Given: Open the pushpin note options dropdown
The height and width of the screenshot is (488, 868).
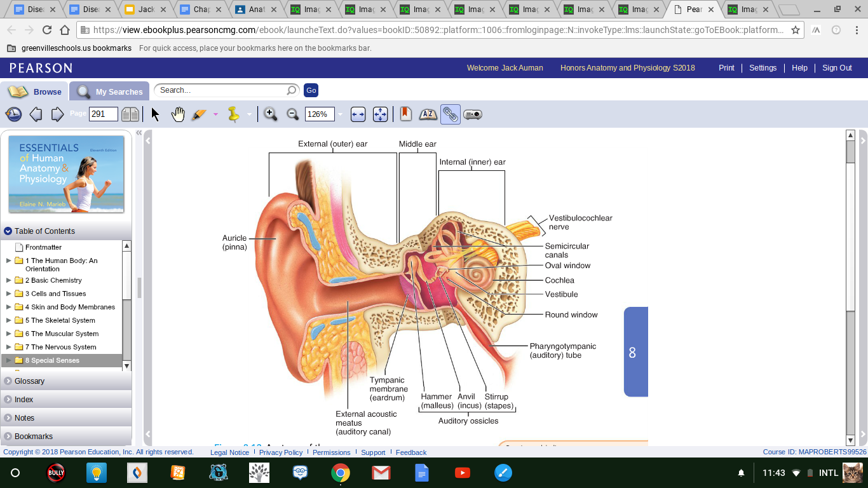Looking at the screenshot, I should point(249,114).
